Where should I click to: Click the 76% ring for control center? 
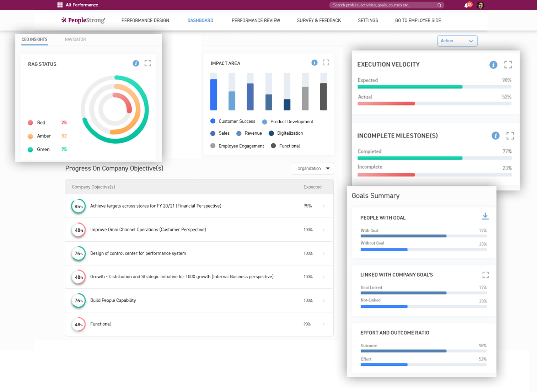coord(79,253)
